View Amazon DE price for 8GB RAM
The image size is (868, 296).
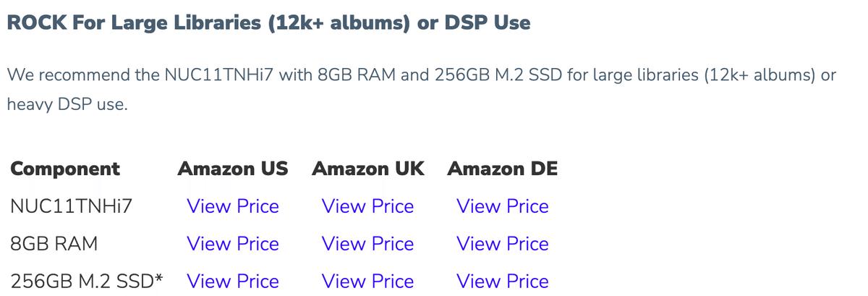503,244
